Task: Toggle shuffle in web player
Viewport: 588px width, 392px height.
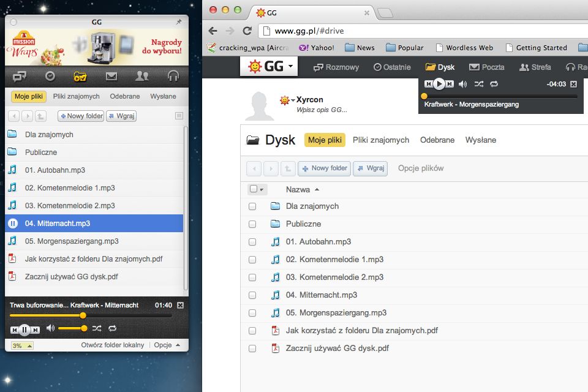Action: pyautogui.click(x=479, y=84)
